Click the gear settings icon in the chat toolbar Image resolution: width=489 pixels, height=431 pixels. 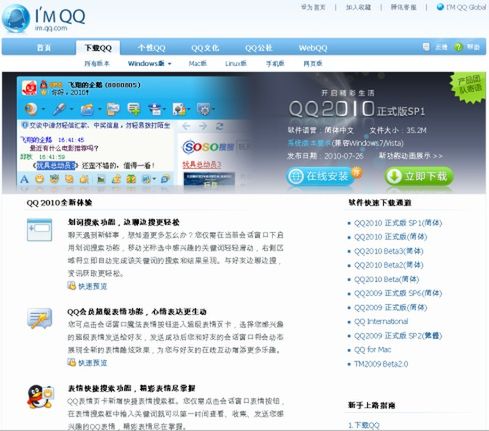203,109
